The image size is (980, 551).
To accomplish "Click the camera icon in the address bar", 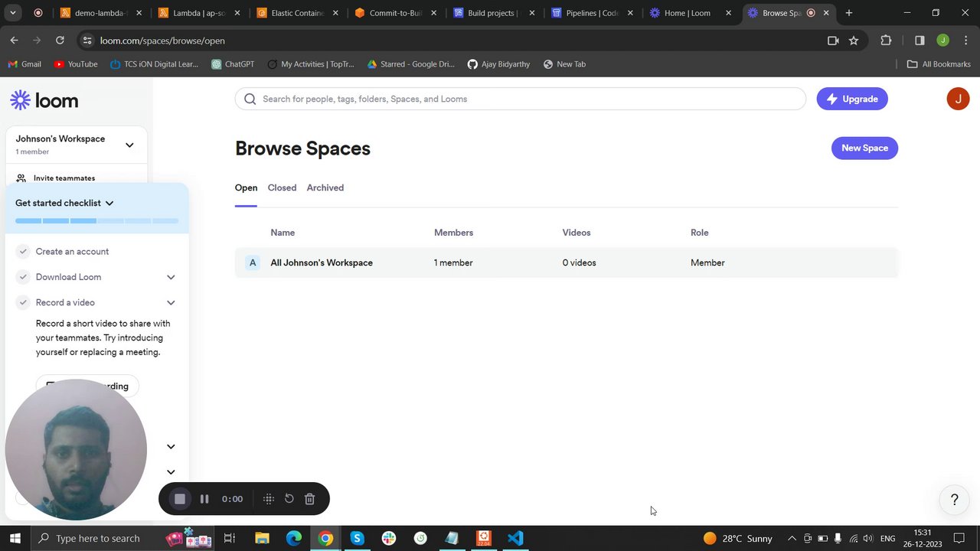I will 833,41.
